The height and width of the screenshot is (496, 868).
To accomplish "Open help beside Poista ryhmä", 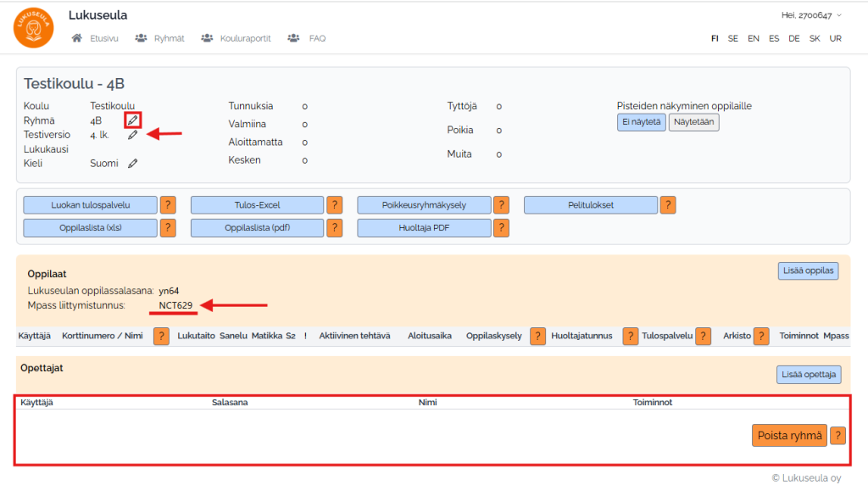I will (837, 436).
